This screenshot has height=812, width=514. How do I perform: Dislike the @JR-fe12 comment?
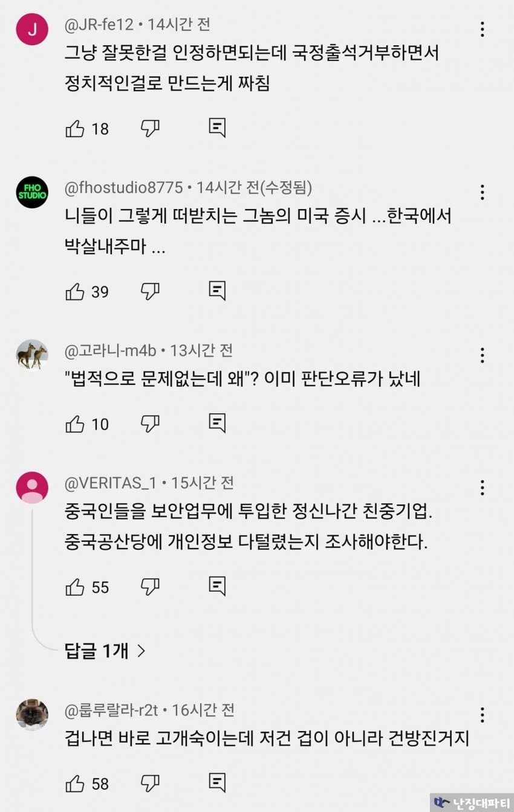pos(150,127)
